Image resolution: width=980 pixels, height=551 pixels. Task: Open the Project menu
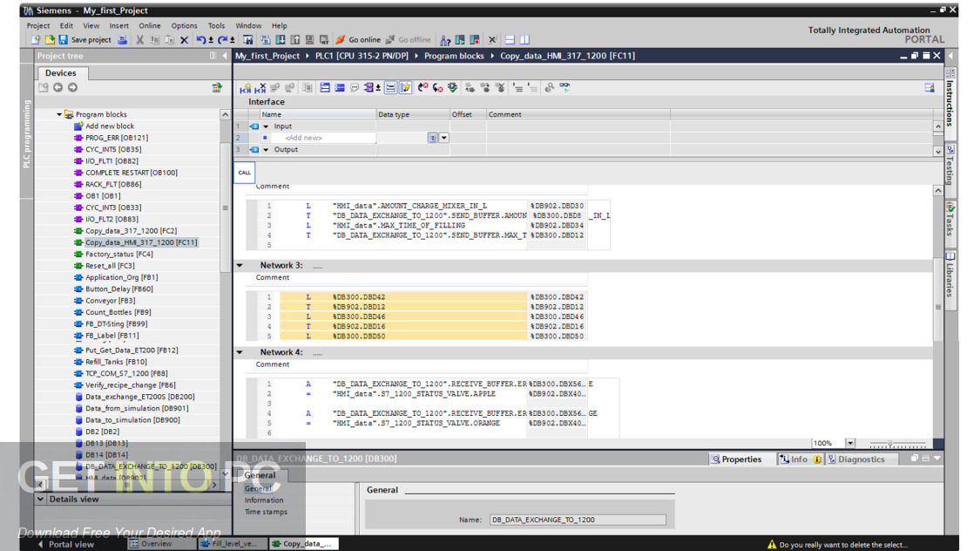tap(38, 25)
